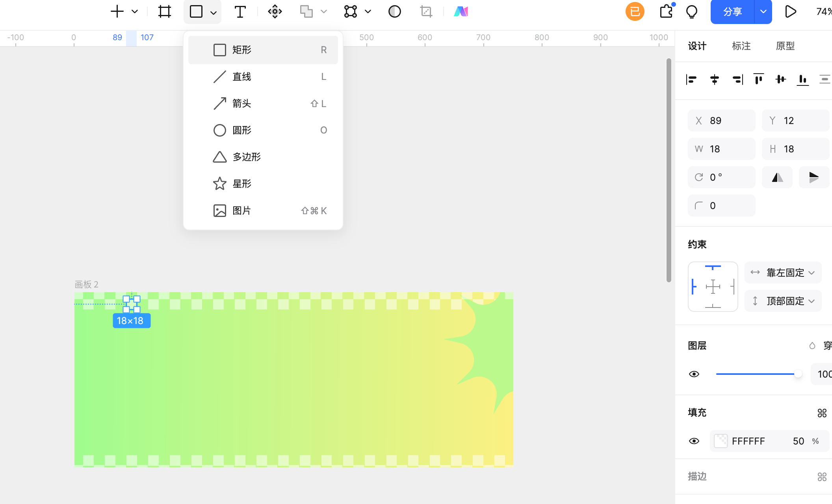
Task: Click fill styles four-dot icon
Action: coord(822,413)
